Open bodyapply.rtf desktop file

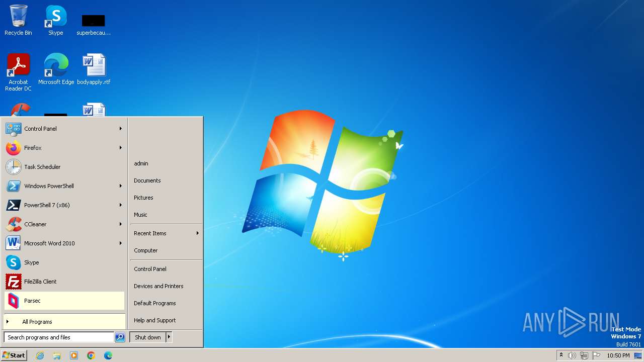(x=94, y=69)
